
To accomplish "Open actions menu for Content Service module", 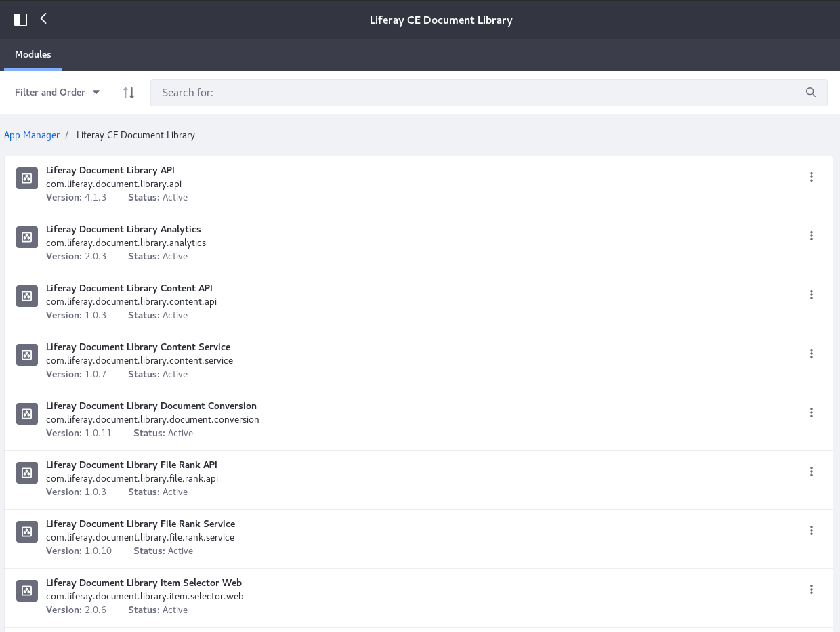I will pos(811,354).
